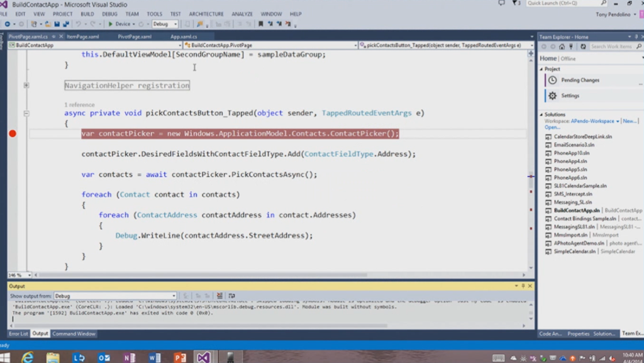Click the Navigate Backward toolbar icon
Image resolution: width=644 pixels, height=363 pixels.
point(8,25)
